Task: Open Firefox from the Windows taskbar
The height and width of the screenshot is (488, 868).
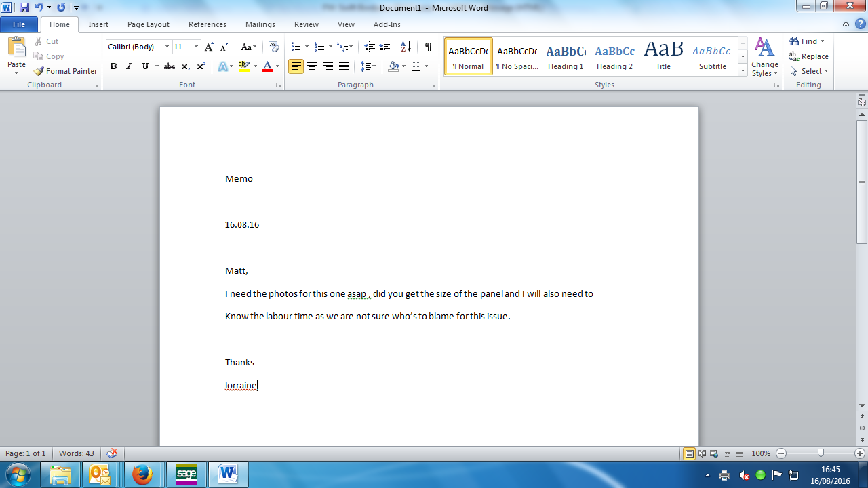Action: point(142,474)
